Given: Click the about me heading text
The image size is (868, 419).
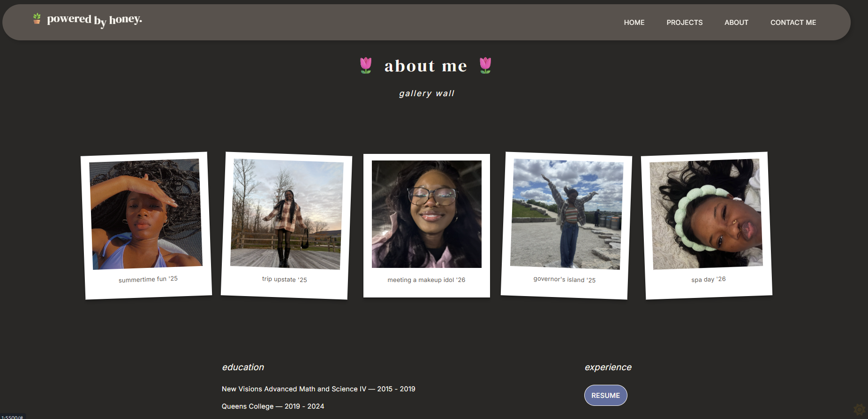Looking at the screenshot, I should [x=426, y=66].
